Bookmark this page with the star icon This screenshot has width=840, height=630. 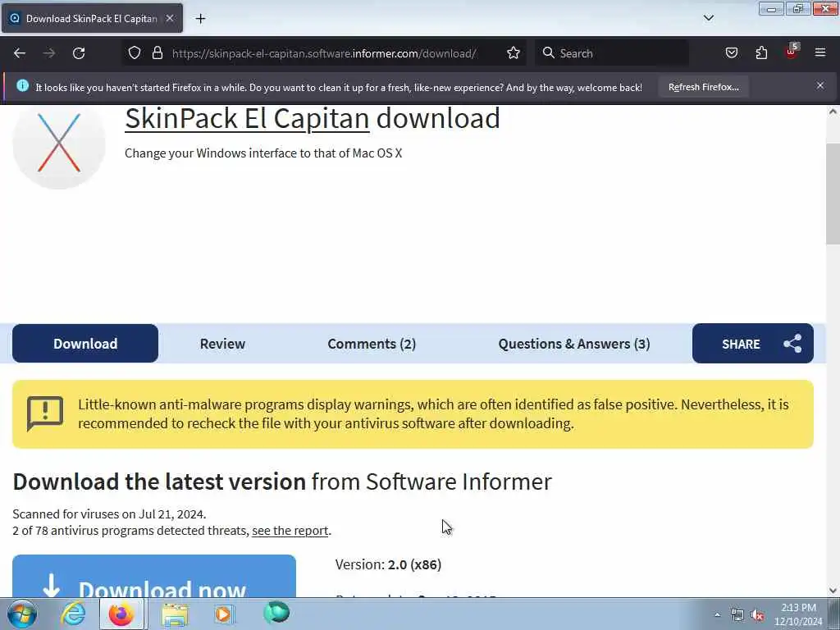pyautogui.click(x=514, y=53)
